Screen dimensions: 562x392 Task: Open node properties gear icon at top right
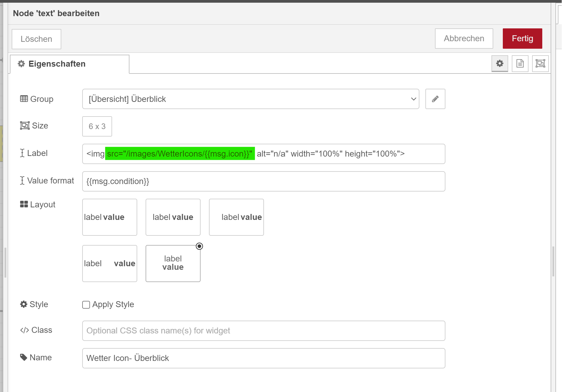(x=500, y=63)
